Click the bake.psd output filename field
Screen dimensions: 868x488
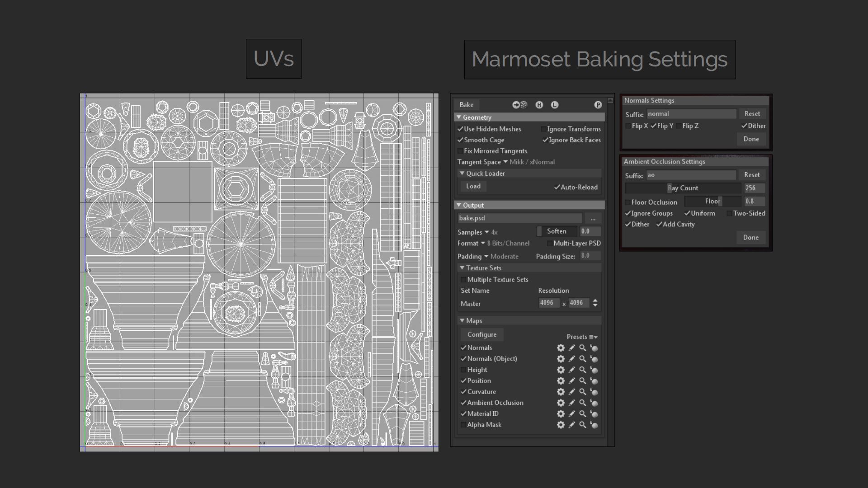[x=520, y=218]
